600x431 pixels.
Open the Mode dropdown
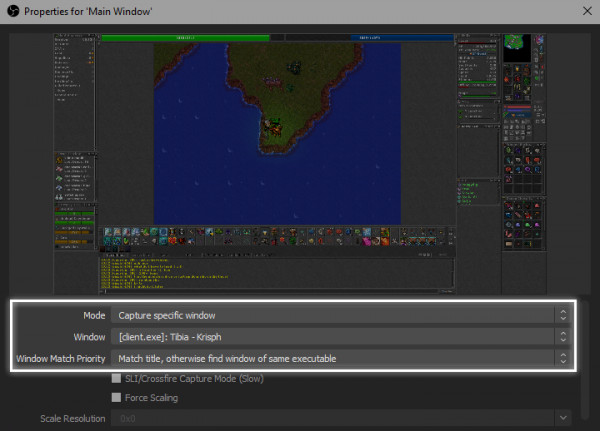(341, 315)
